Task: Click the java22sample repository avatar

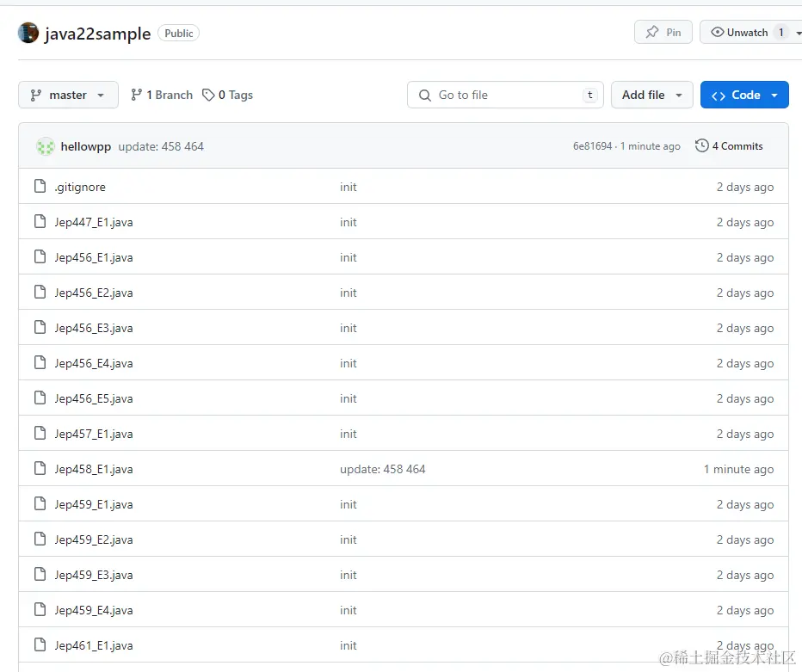Action: pos(28,33)
